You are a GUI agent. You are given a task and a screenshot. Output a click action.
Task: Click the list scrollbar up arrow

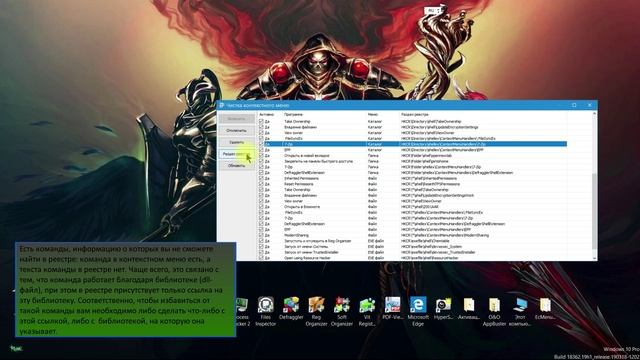(x=594, y=114)
